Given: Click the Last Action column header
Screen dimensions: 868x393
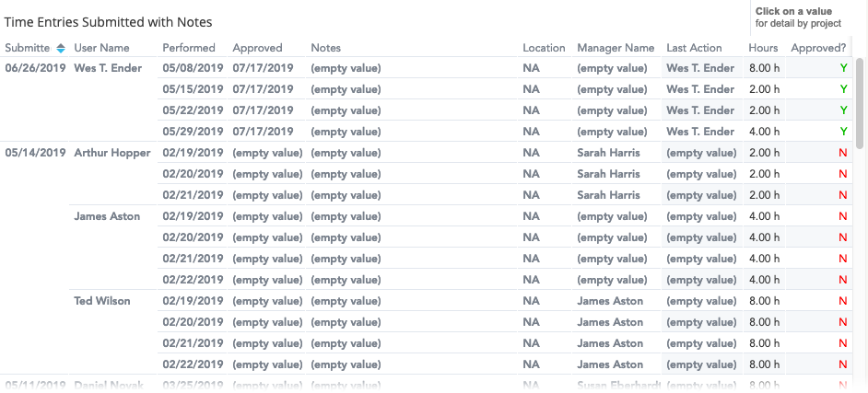Looking at the screenshot, I should (694, 48).
